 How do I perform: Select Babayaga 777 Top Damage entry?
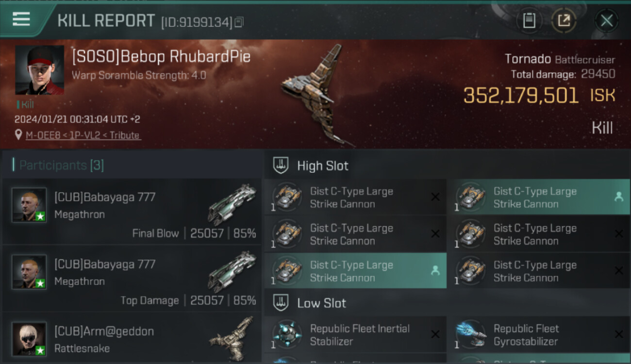point(132,279)
